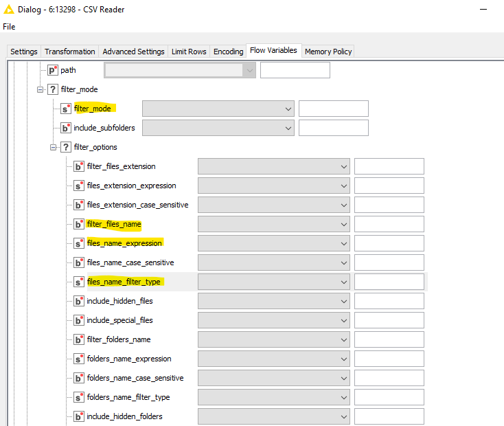504x426 pixels.
Task: Click the boolean icon beside filter_files_extension
Action: 79,166
